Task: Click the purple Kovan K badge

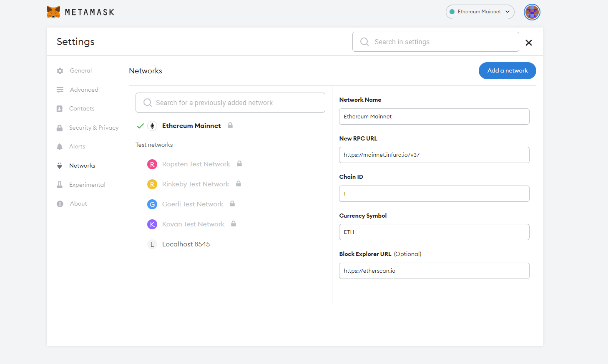Action: 152,224
